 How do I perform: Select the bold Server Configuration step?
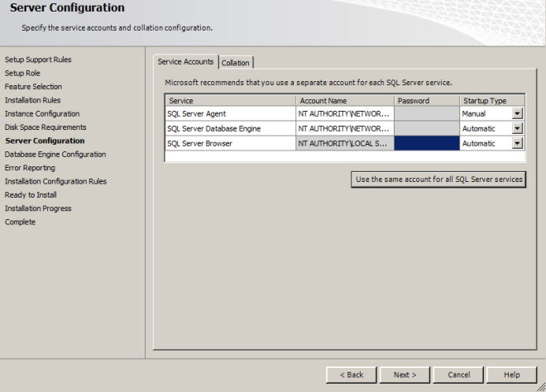pyautogui.click(x=45, y=141)
